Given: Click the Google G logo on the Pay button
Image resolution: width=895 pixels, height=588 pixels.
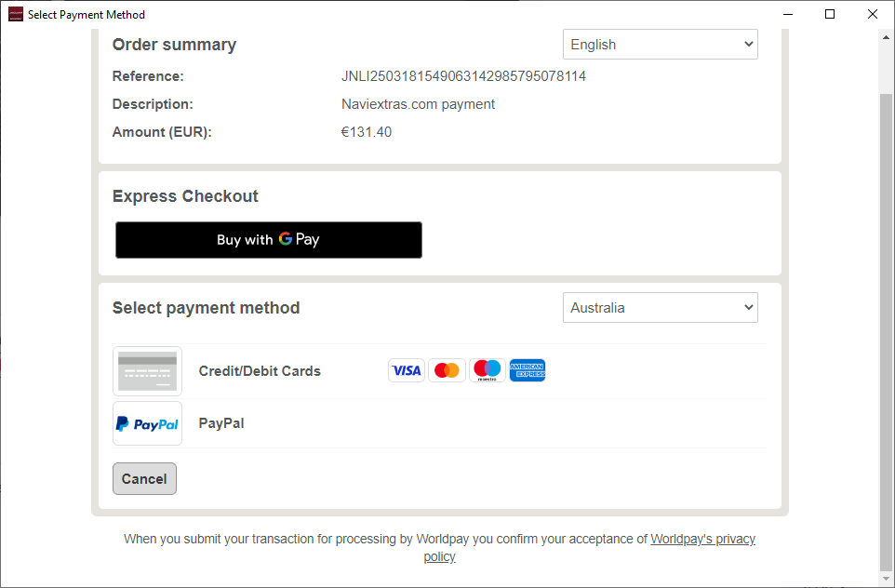Looking at the screenshot, I should [286, 238].
